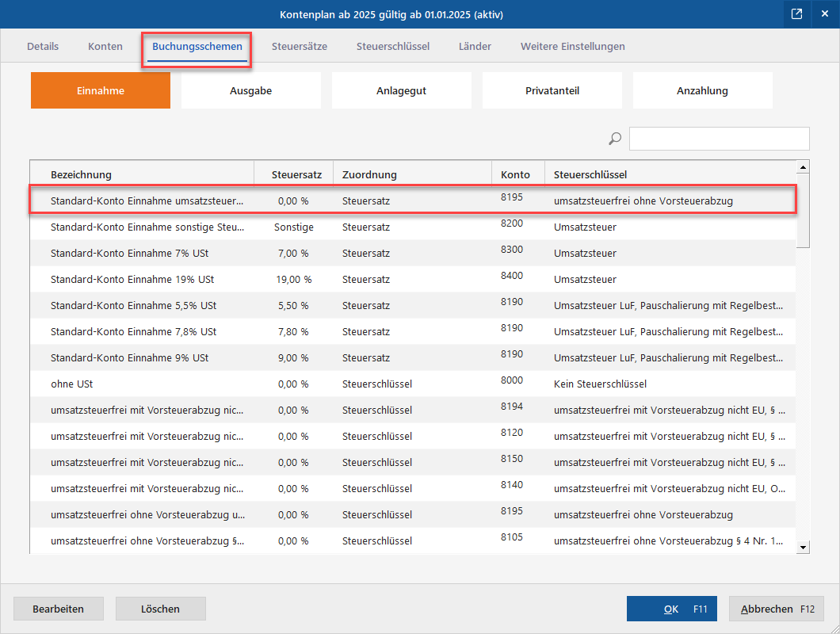Confirm with OK F11 button

(672, 609)
